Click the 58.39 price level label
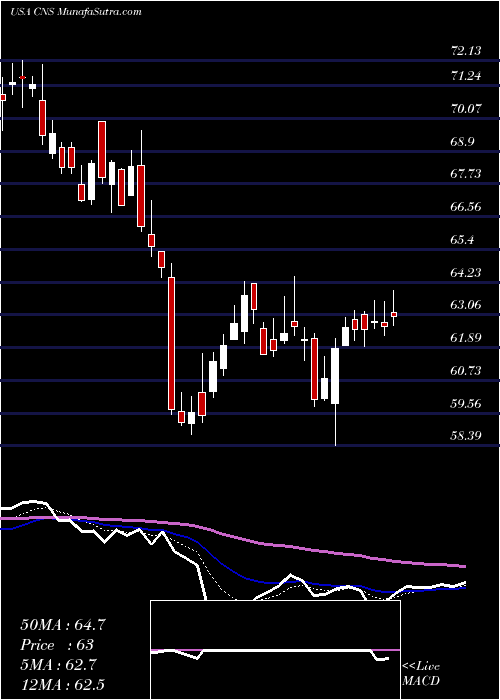Screen dimensions: 500x700 (466, 436)
